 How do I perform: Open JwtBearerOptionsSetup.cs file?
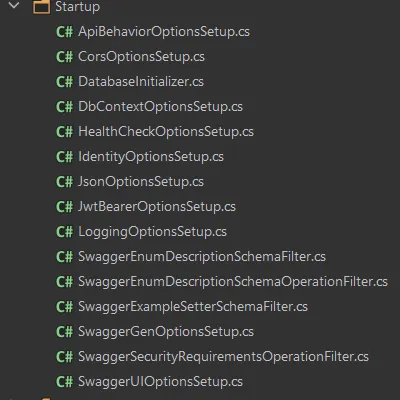tap(157, 207)
